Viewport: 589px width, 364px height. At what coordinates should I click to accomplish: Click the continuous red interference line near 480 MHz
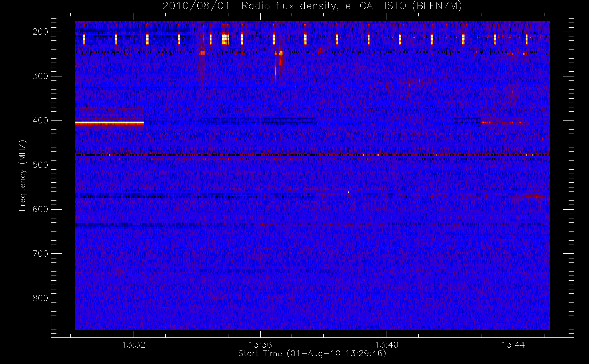(x=312, y=155)
